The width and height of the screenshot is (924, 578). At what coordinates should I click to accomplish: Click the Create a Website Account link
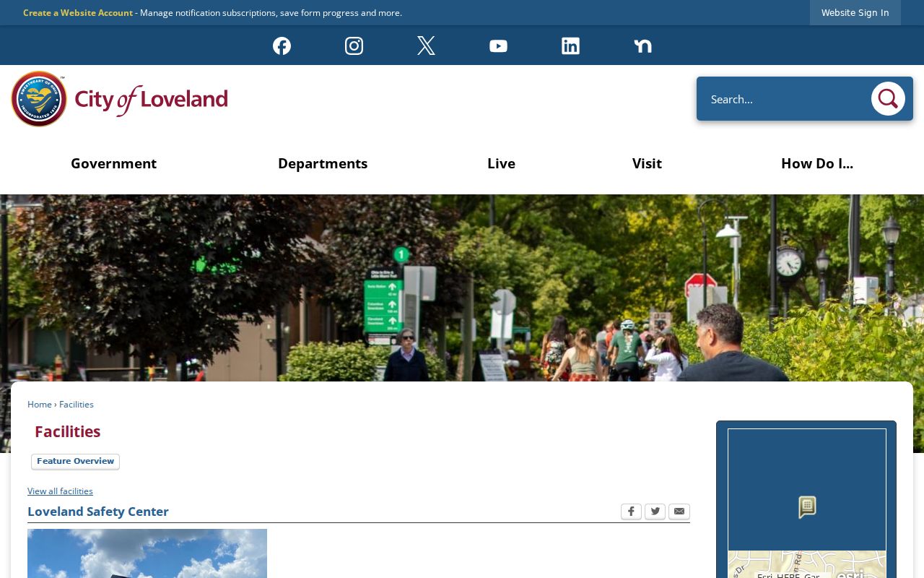click(78, 13)
